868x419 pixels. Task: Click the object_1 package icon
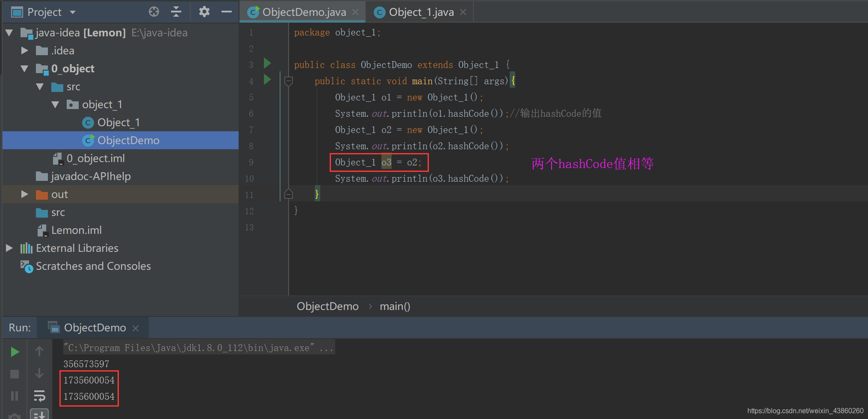[x=73, y=105]
